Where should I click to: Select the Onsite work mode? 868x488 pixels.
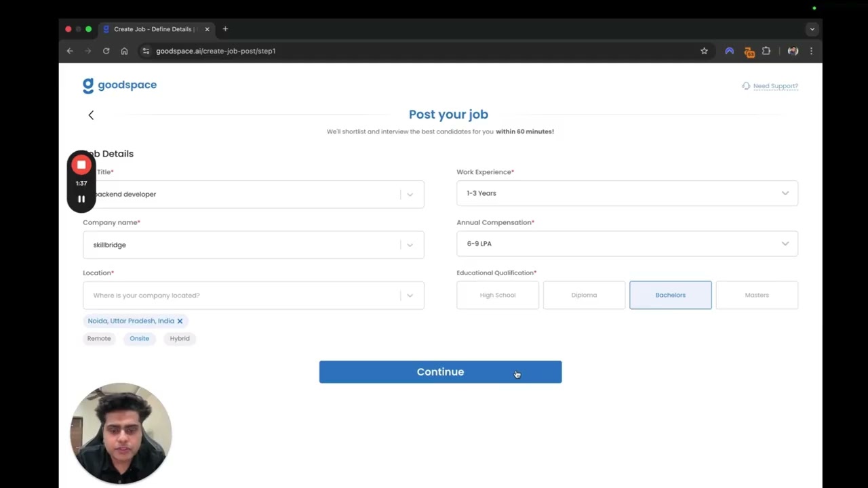[139, 338]
